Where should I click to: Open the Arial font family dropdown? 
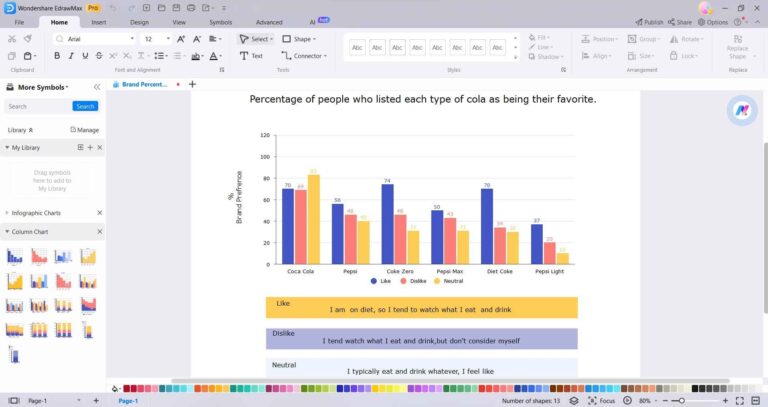pyautogui.click(x=132, y=39)
